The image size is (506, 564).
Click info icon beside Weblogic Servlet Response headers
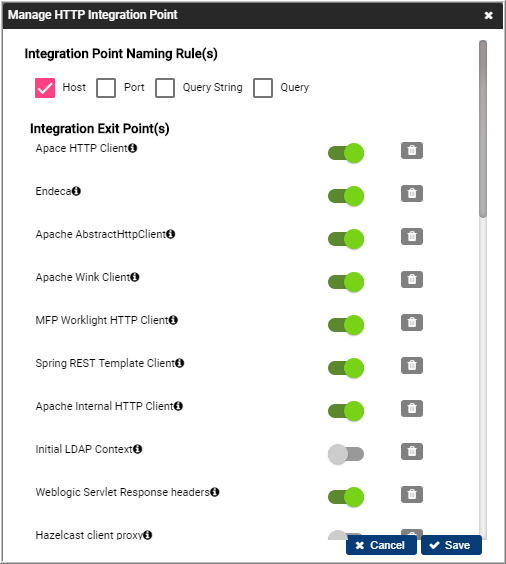coord(215,492)
